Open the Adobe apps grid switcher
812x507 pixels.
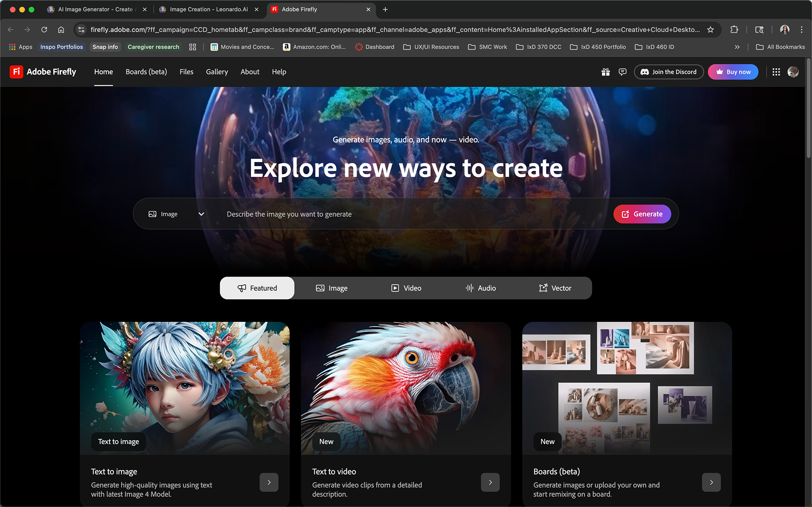pos(776,72)
